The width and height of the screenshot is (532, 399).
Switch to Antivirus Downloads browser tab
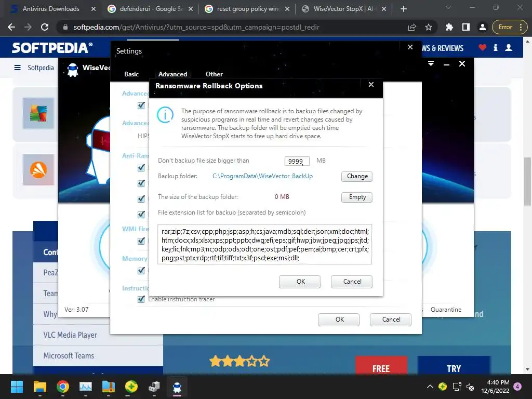coord(51,9)
